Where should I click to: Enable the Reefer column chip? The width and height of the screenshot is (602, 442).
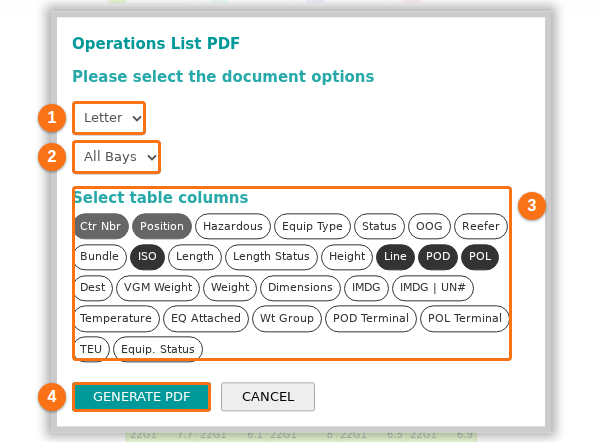pos(481,226)
